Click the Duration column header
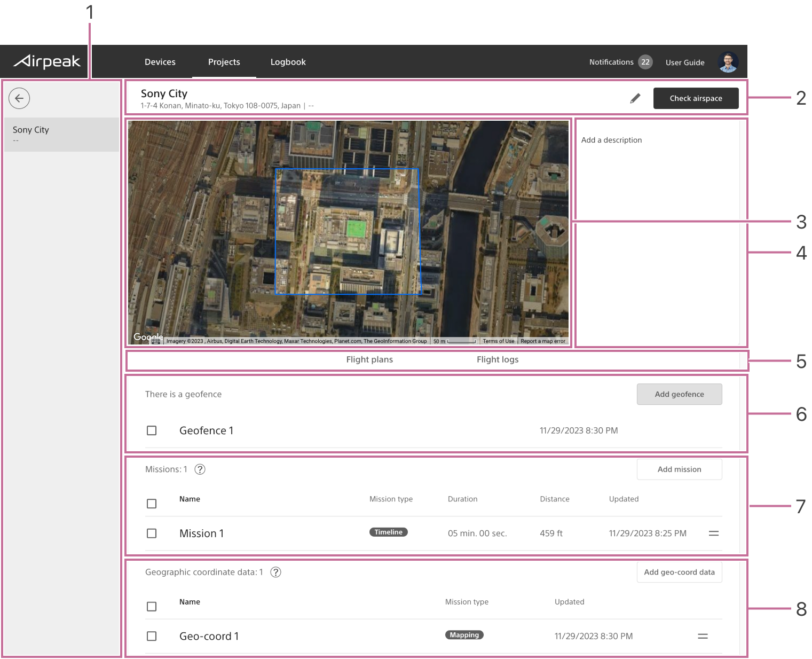This screenshot has width=812, height=659. click(462, 499)
